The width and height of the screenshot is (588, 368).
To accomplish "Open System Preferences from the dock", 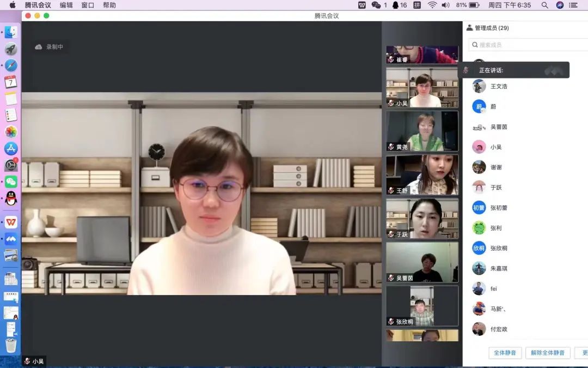I will 11,165.
